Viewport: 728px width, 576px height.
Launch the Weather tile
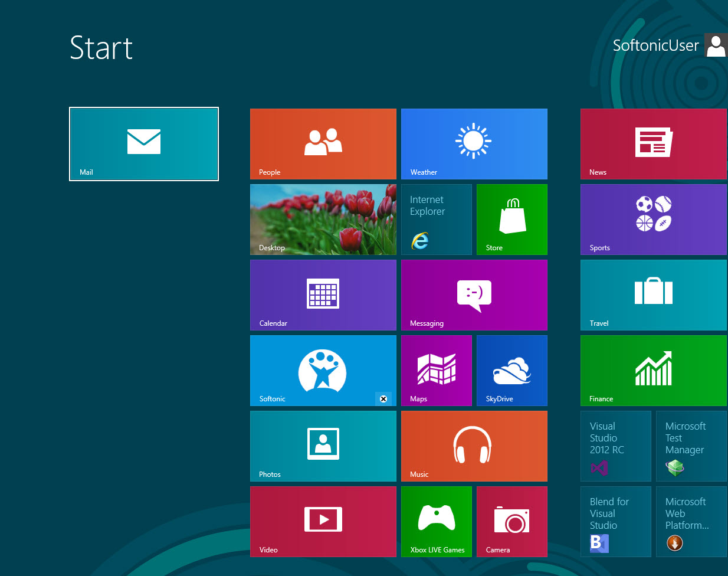pos(474,144)
